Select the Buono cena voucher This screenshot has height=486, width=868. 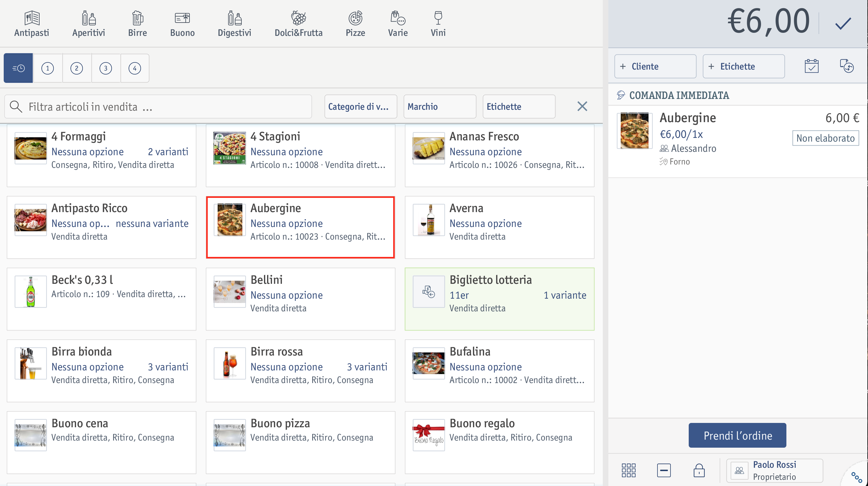click(x=101, y=442)
